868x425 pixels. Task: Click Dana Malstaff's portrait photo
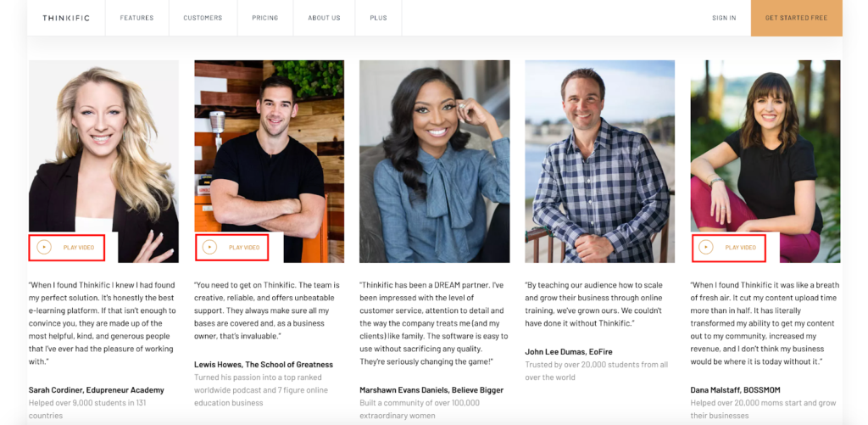tap(765, 161)
